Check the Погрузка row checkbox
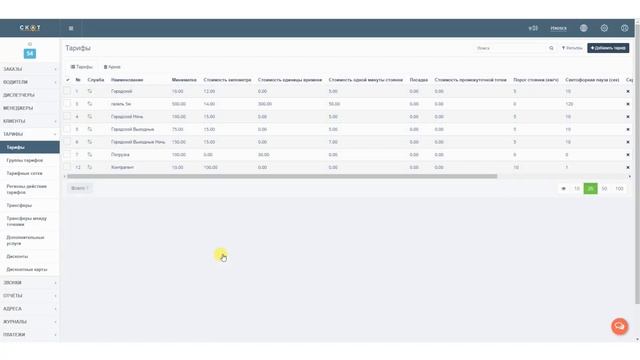Screen dimensions: 640x360 [x=67, y=154]
